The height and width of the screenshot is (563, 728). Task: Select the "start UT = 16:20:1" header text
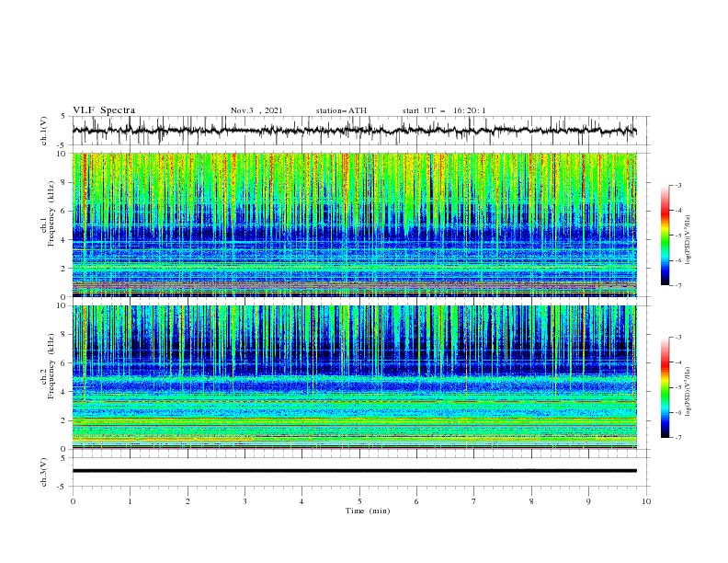[444, 110]
